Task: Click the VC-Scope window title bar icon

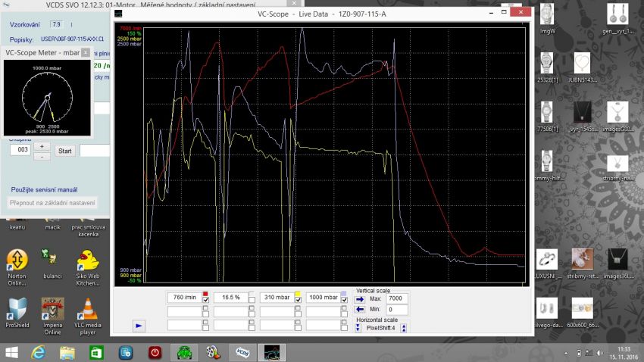Action: [118, 14]
